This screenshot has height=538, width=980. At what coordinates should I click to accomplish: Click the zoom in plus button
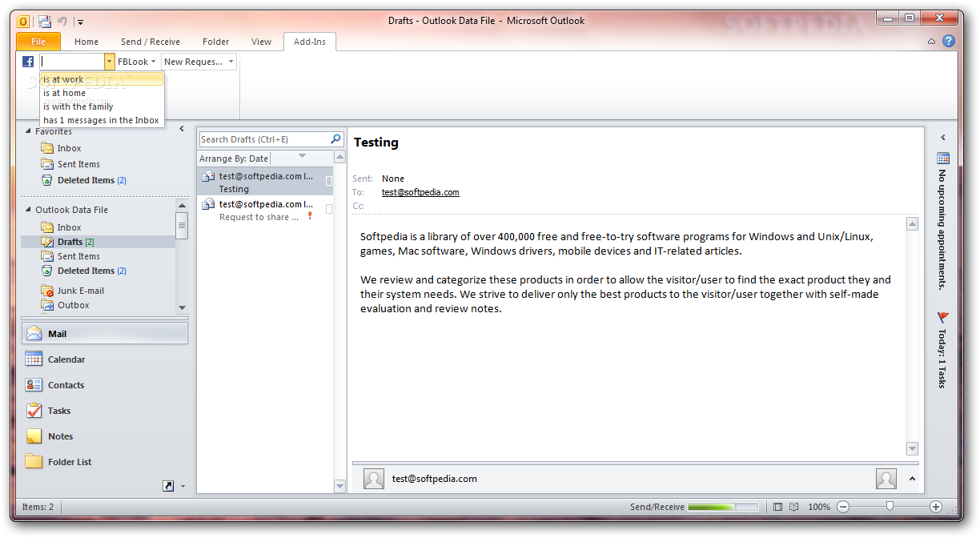coord(936,507)
